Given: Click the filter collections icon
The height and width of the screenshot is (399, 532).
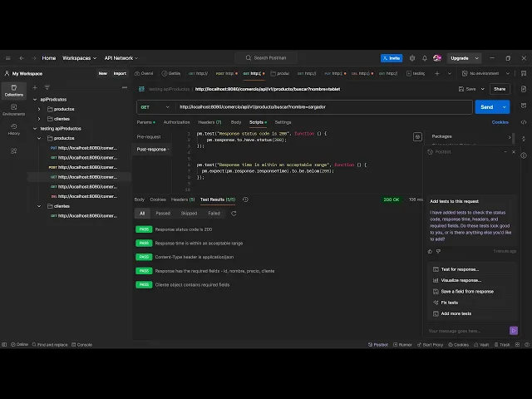Looking at the screenshot, I should [47, 87].
